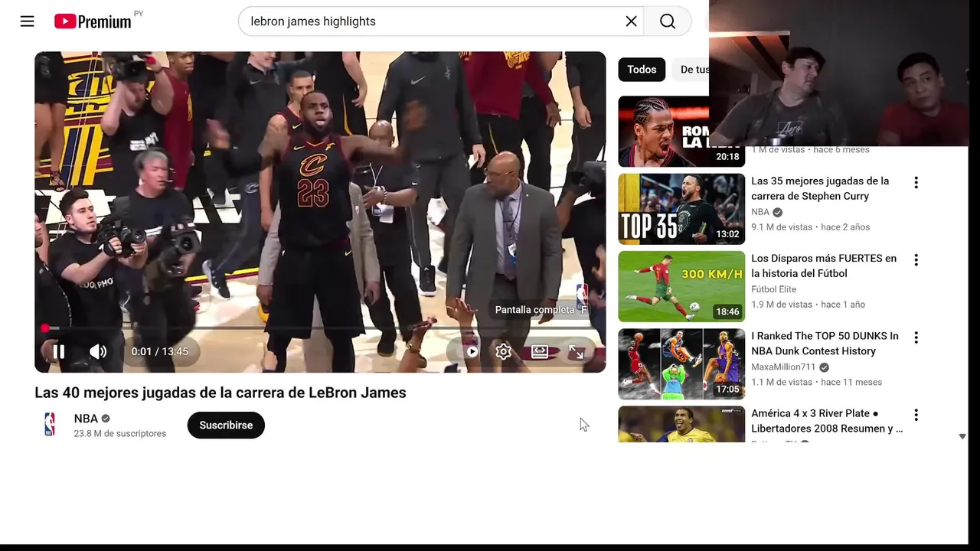Open MaxaMillion711 channel name
This screenshot has width=980, height=551.
pyautogui.click(x=783, y=367)
